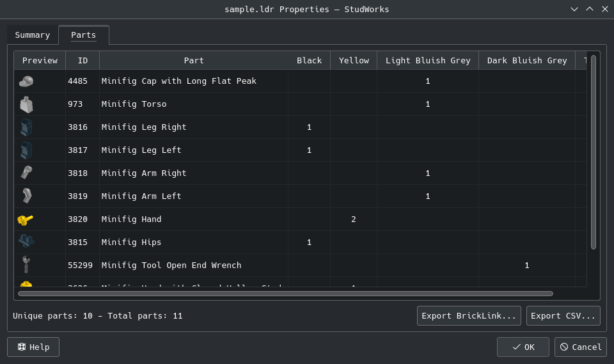Click the 'Minifig Torso' part name
The height and width of the screenshot is (364, 614).
click(x=134, y=104)
